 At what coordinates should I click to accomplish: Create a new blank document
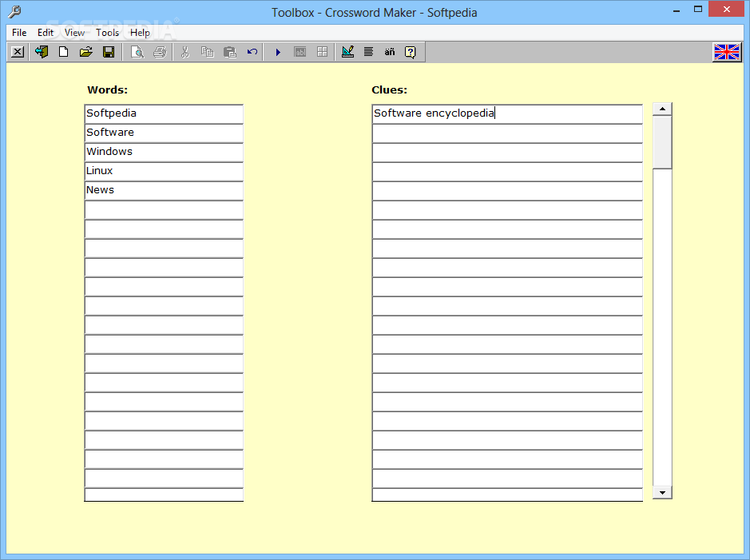coord(63,52)
